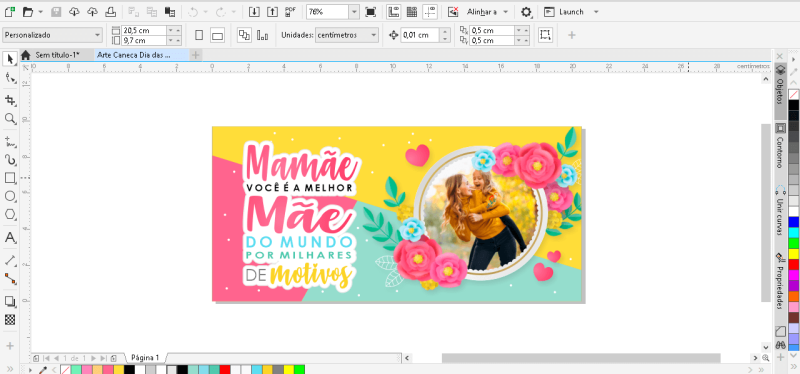Select the Shape tool
Screen dimensions: 800x374
[x=10, y=78]
